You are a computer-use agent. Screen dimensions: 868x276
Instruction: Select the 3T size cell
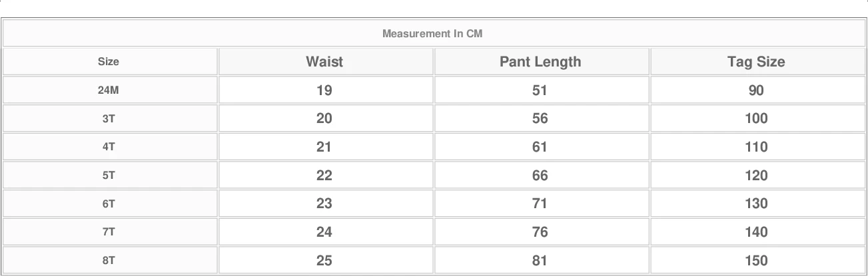[x=109, y=119]
